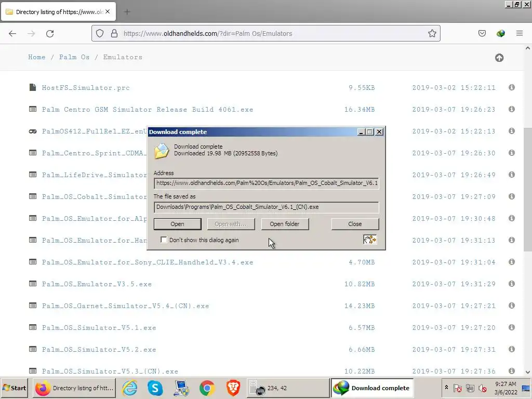The width and height of the screenshot is (532, 399).
Task: Show info for Palm Centro GSM Simulator row
Action: [x=512, y=109]
